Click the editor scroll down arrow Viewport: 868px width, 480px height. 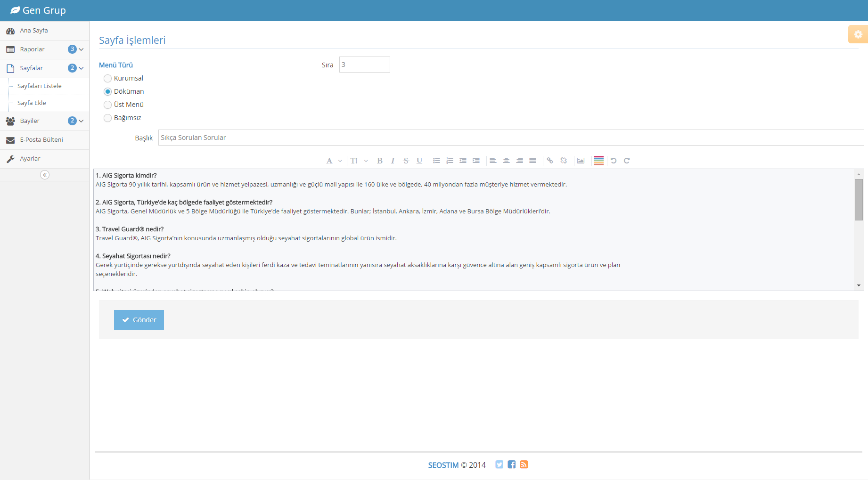click(x=859, y=285)
